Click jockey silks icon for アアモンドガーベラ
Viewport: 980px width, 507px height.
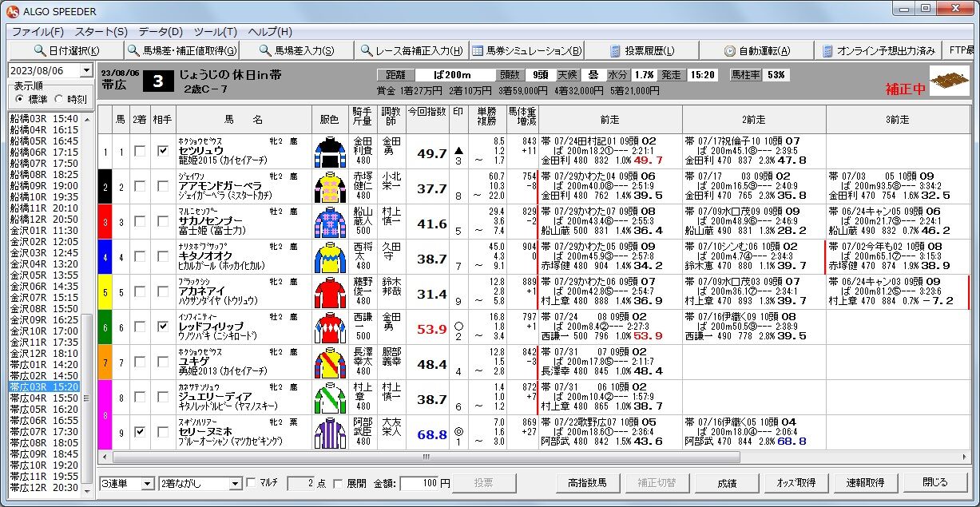[x=330, y=187]
